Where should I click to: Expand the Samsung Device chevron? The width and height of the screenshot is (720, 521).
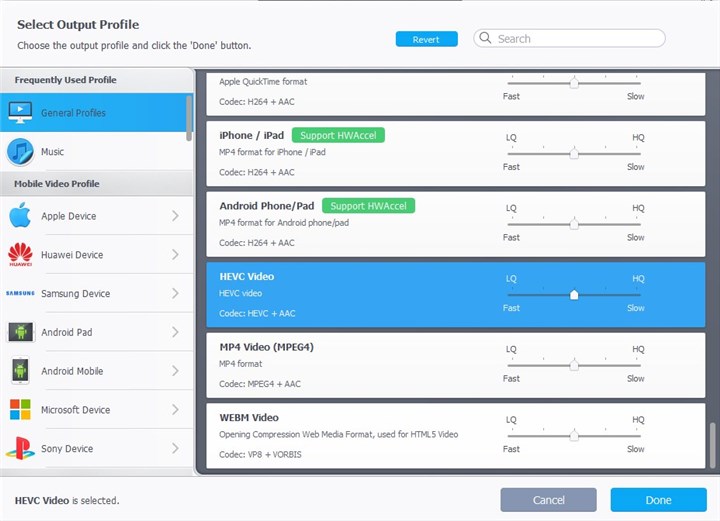pyautogui.click(x=175, y=293)
